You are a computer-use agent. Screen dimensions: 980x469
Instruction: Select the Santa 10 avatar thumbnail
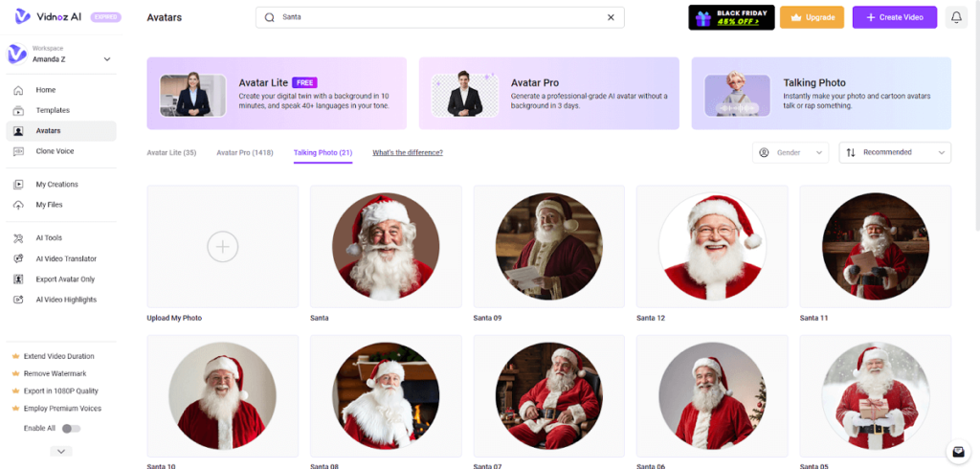click(x=222, y=396)
